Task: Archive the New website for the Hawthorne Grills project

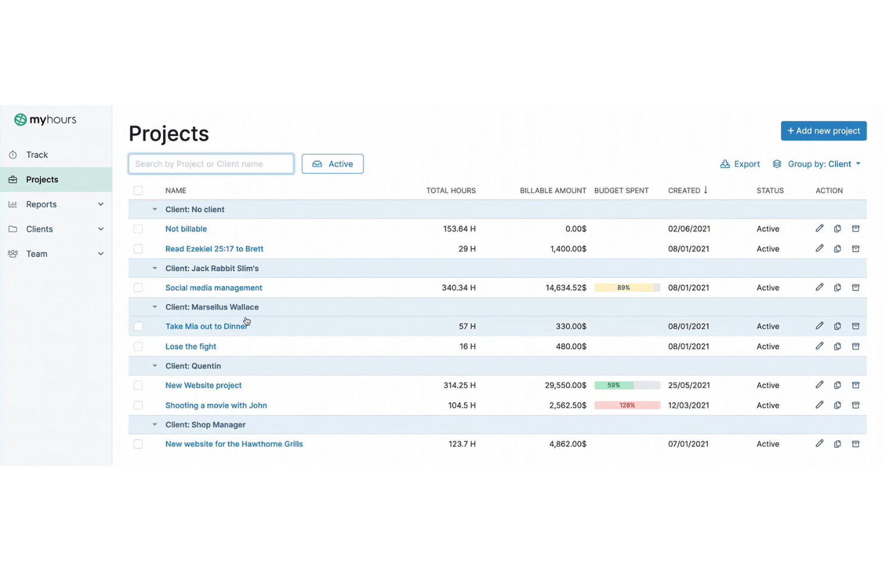Action: tap(856, 444)
